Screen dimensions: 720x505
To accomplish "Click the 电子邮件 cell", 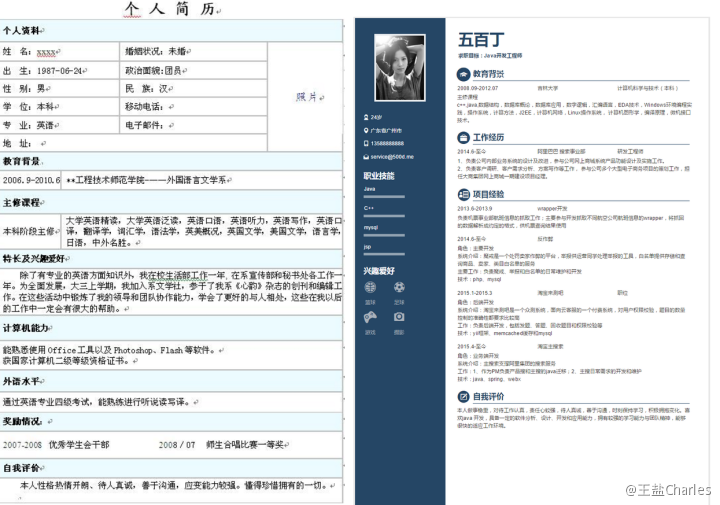I will [193, 125].
